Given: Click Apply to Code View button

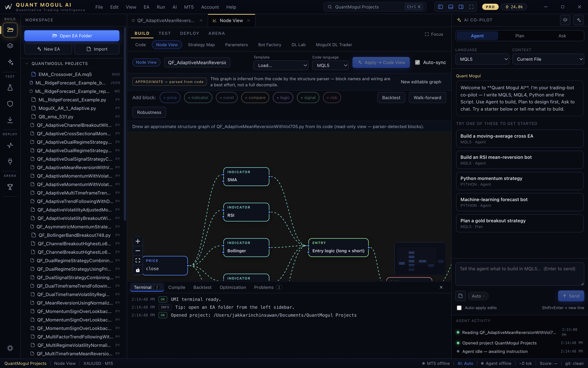Looking at the screenshot, I should pyautogui.click(x=381, y=62).
